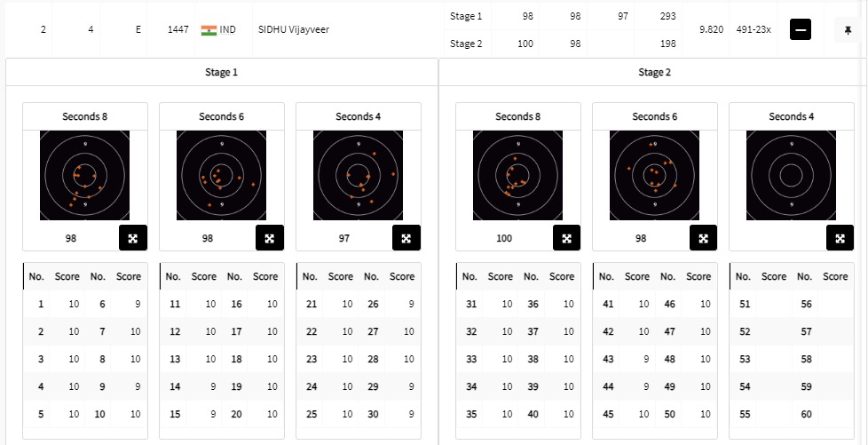
Task: Click the total score 491-23x
Action: pyautogui.click(x=754, y=30)
